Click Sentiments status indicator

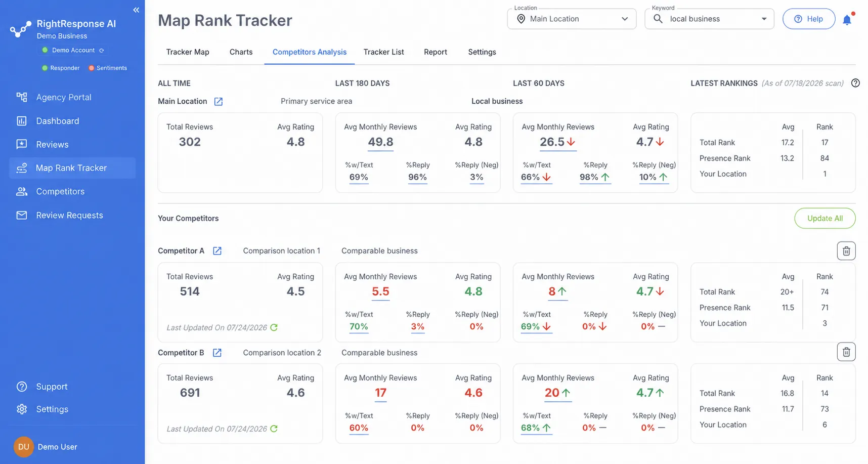108,68
